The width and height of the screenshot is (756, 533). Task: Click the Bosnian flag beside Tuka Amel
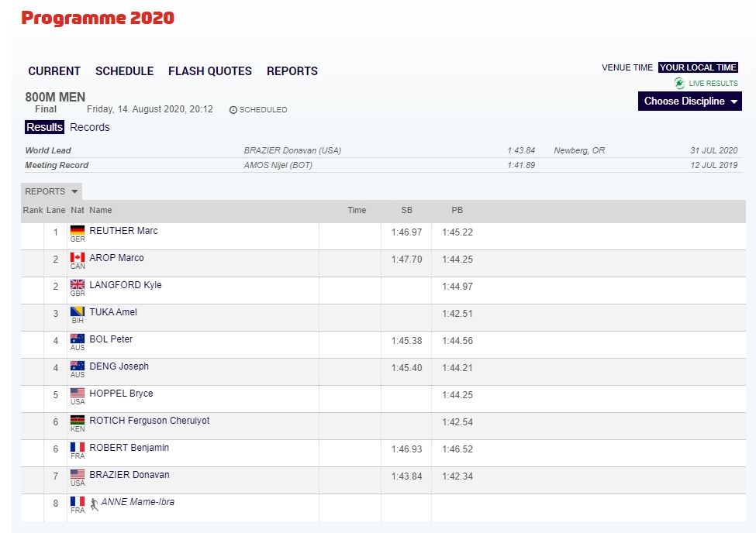(x=78, y=311)
